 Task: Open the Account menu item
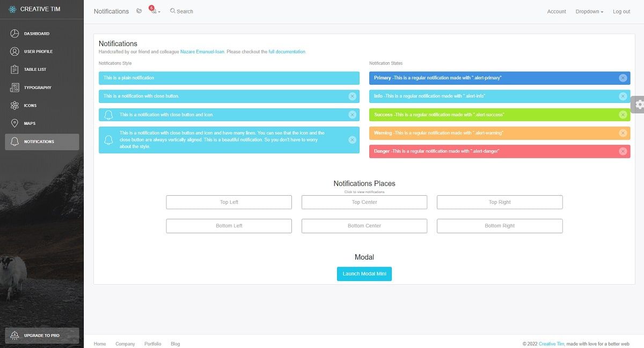[x=557, y=11]
